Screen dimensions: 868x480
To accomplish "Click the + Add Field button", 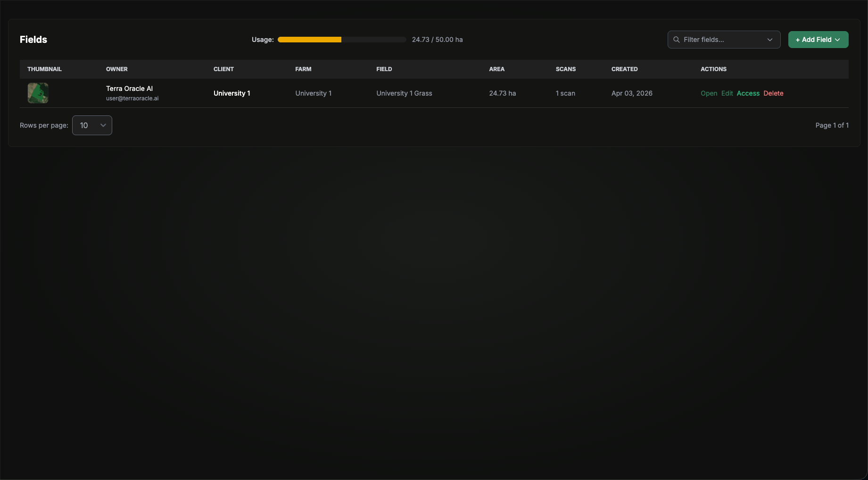I will tap(814, 40).
